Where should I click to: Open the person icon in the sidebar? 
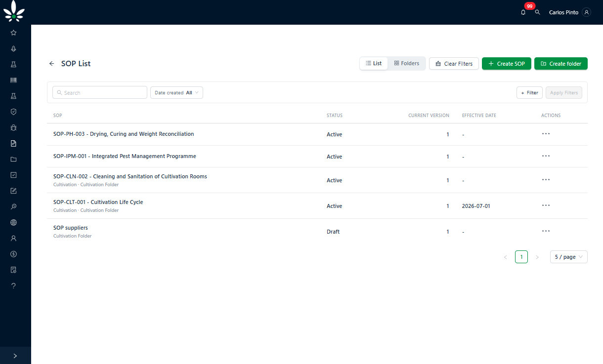(13, 238)
